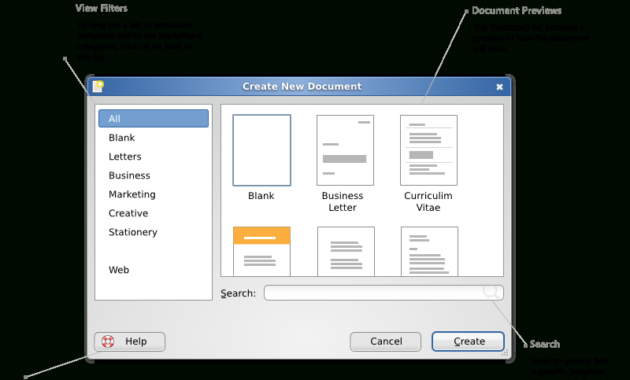This screenshot has height=380, width=630.
Task: Click the Search input field
Action: pyautogui.click(x=383, y=293)
